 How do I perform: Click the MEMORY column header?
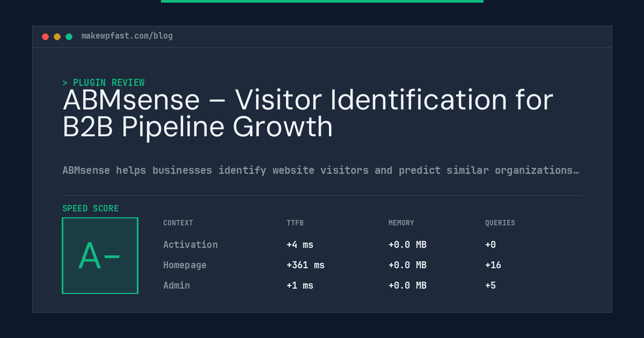[401, 223]
